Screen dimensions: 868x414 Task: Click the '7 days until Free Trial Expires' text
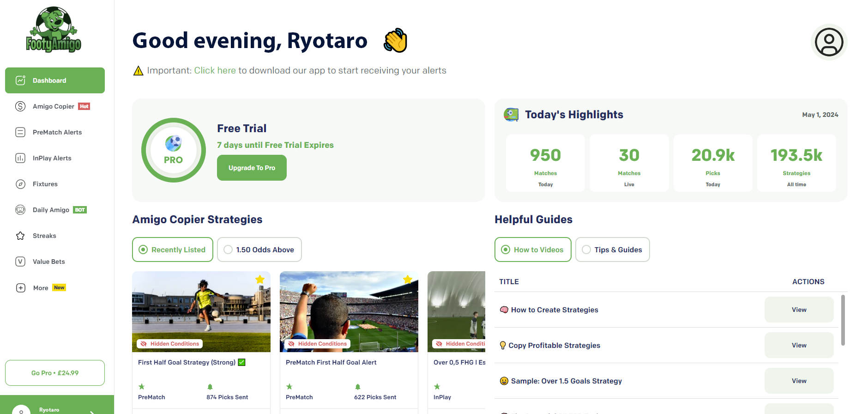tap(275, 145)
